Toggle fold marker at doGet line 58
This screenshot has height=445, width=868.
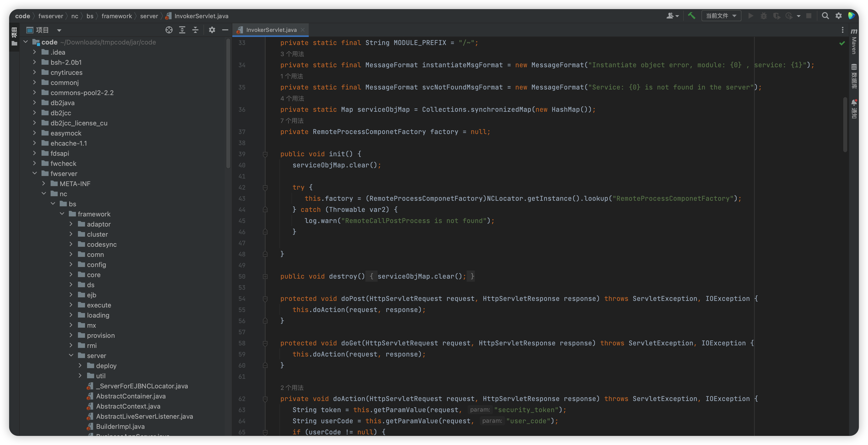tap(265, 343)
